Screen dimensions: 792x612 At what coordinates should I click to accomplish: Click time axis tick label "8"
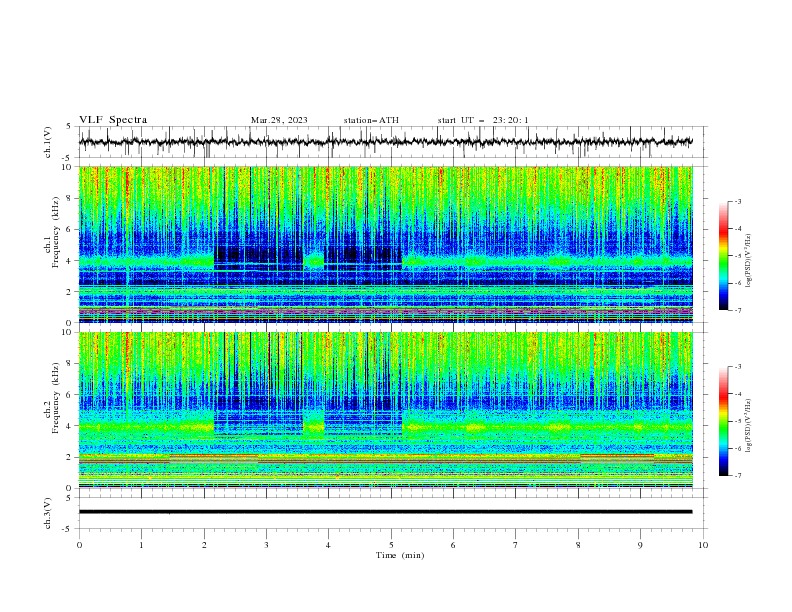pyautogui.click(x=578, y=545)
